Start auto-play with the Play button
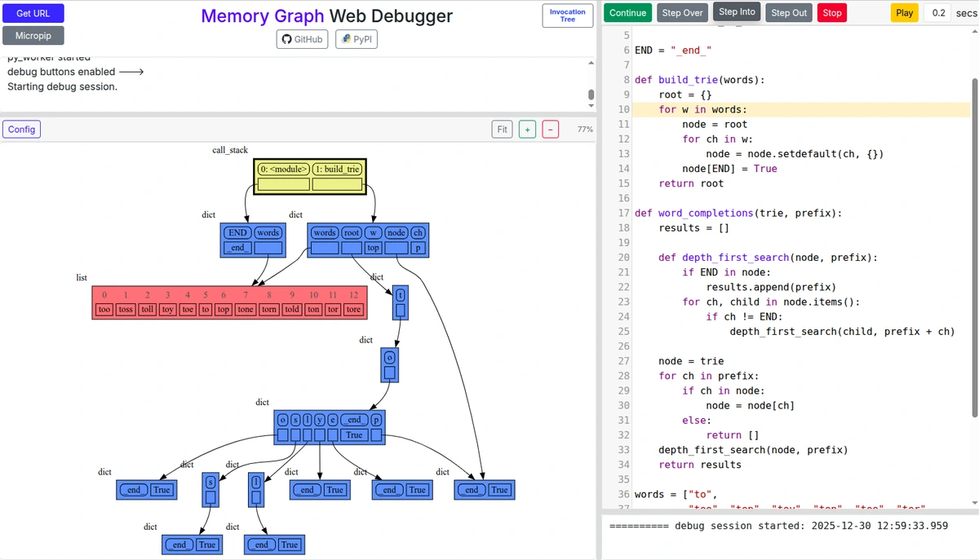The height and width of the screenshot is (560, 979). tap(904, 12)
